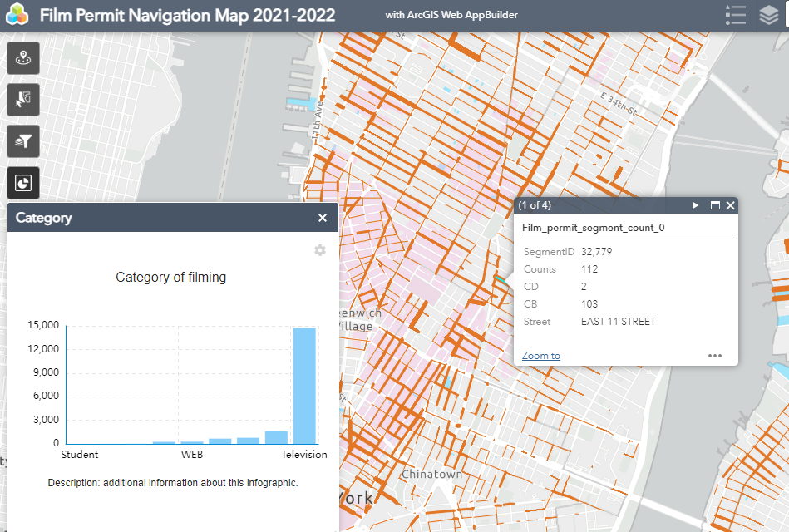Show the next feature in the popup
789x532 pixels.
click(x=695, y=205)
